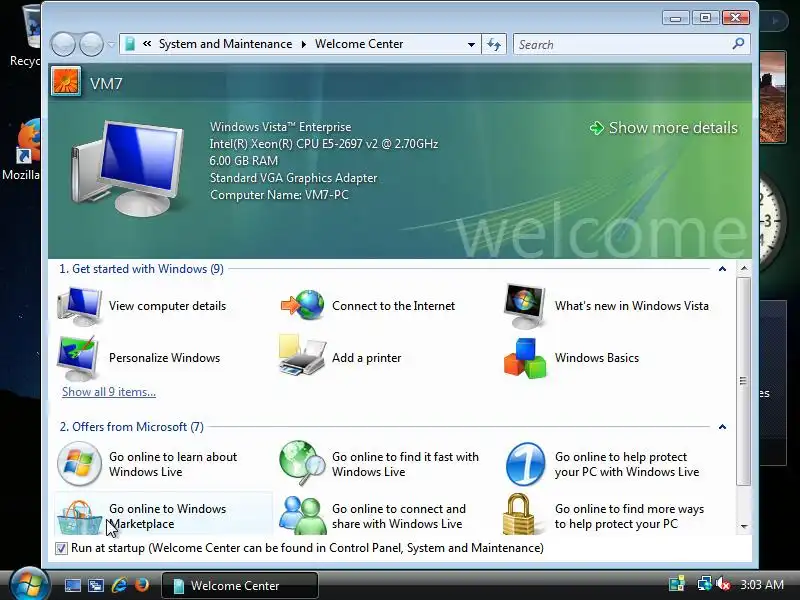Select the Personalize Windows icon
The width and height of the screenshot is (800, 600).
point(78,358)
